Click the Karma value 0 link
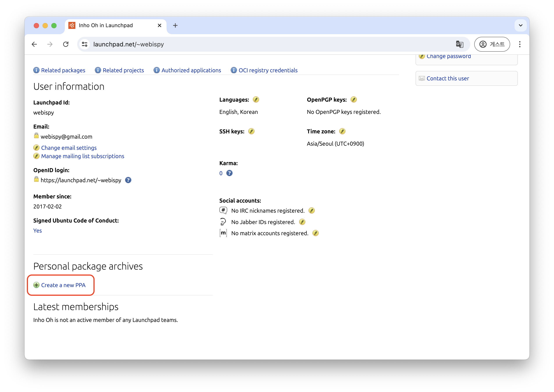The width and height of the screenshot is (554, 392). click(221, 173)
